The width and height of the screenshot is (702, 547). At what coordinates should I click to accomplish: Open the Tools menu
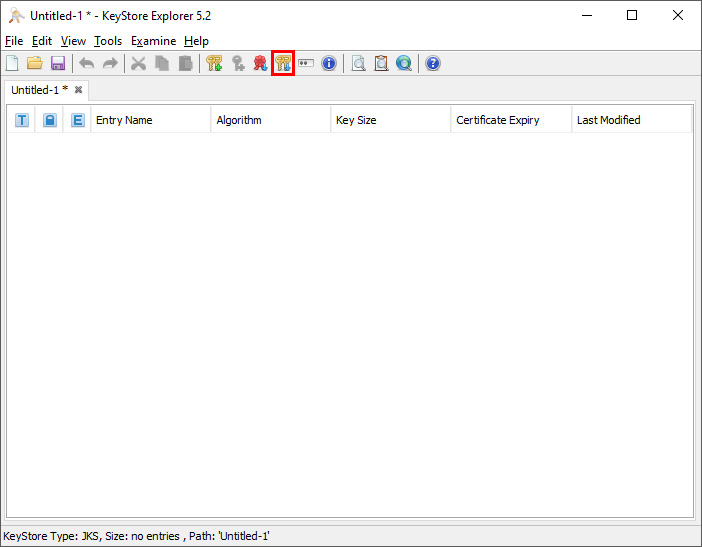click(108, 41)
